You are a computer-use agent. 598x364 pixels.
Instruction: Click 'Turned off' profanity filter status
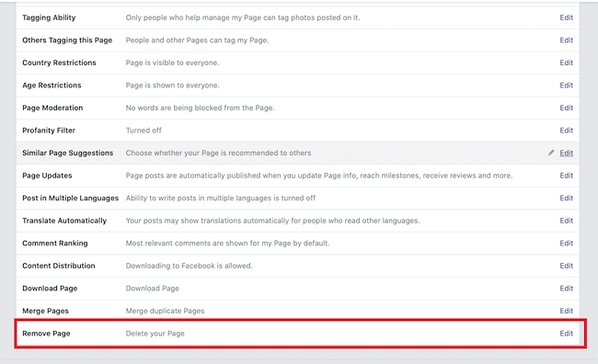(x=144, y=131)
